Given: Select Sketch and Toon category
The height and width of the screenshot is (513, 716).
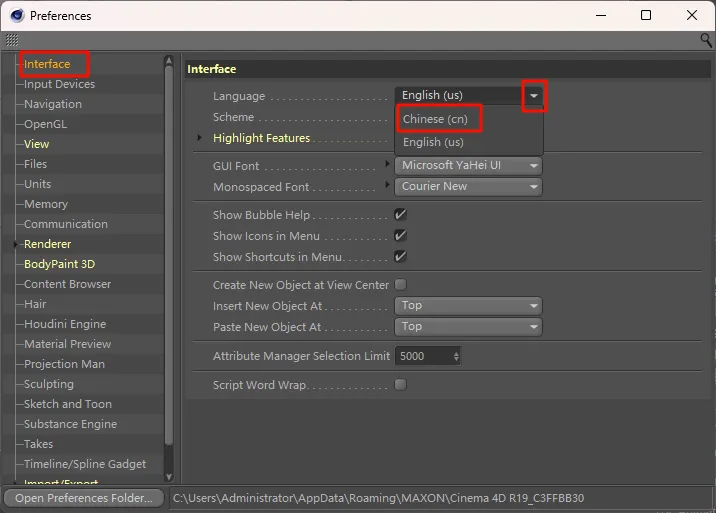Looking at the screenshot, I should pyautogui.click(x=68, y=404).
